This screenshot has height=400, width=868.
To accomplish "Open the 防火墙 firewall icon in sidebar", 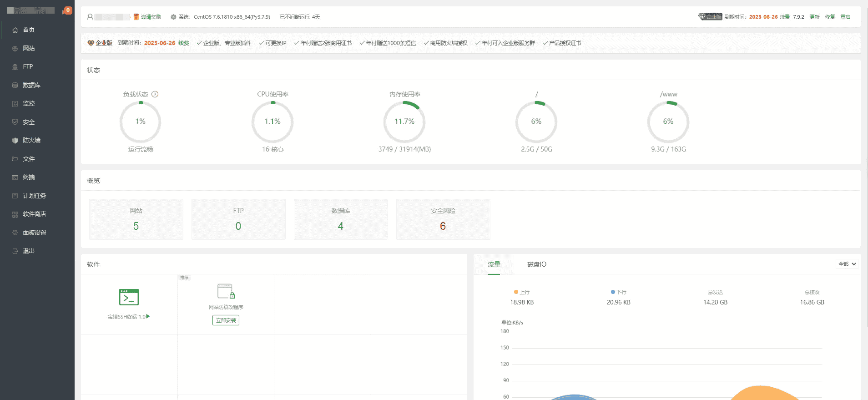I will click(15, 141).
